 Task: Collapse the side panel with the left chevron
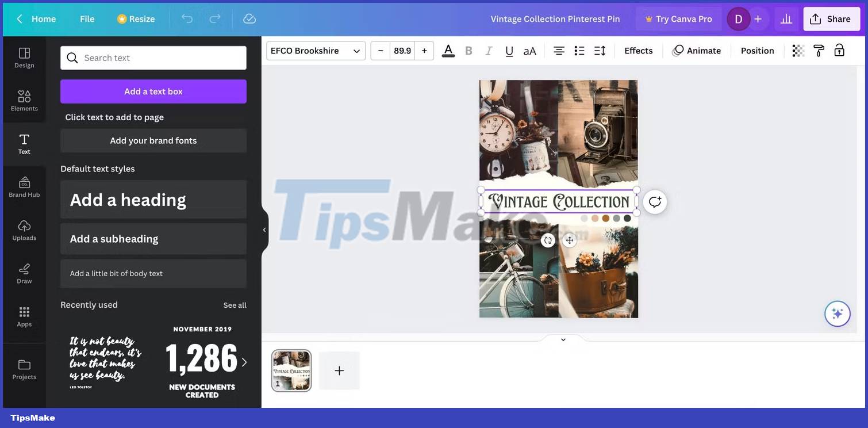264,229
